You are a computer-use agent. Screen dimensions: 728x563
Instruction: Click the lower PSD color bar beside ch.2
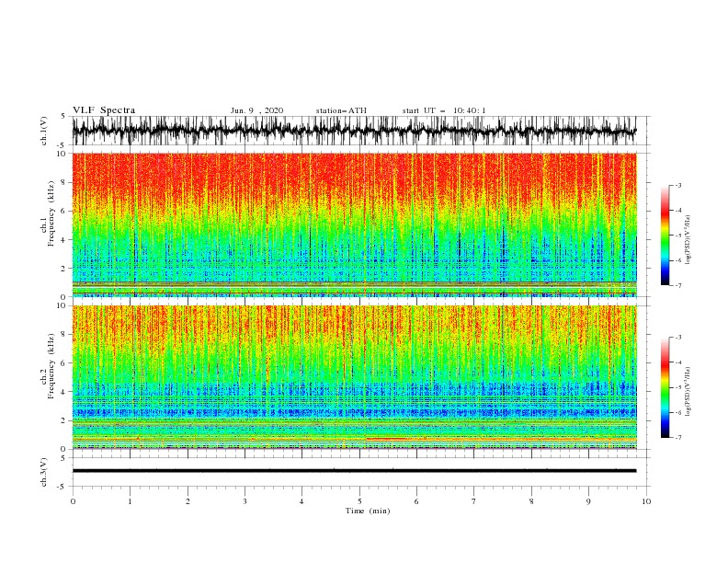[665, 387]
